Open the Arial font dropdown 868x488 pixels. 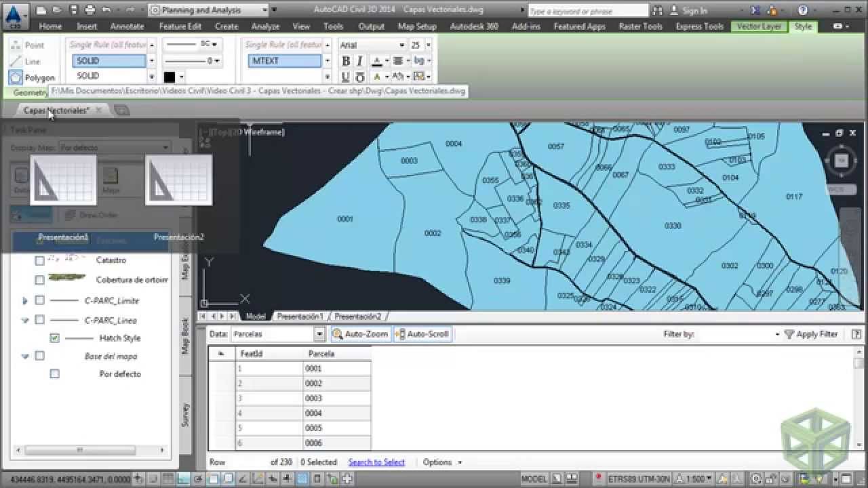(402, 45)
